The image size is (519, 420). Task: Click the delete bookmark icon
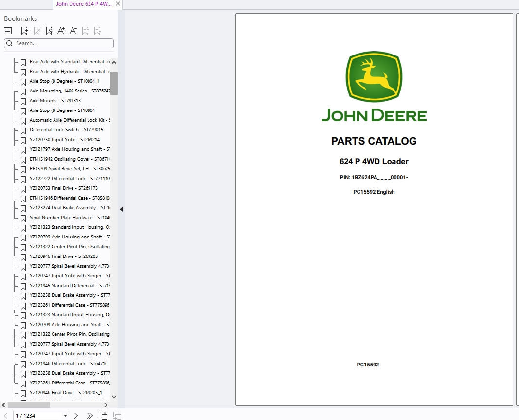pos(37,31)
